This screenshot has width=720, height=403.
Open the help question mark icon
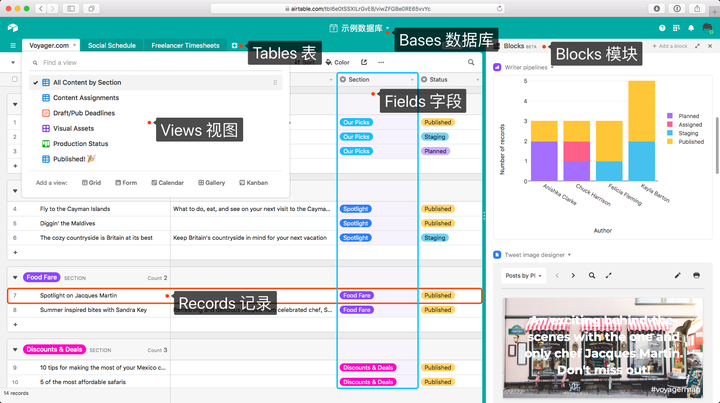pos(662,28)
